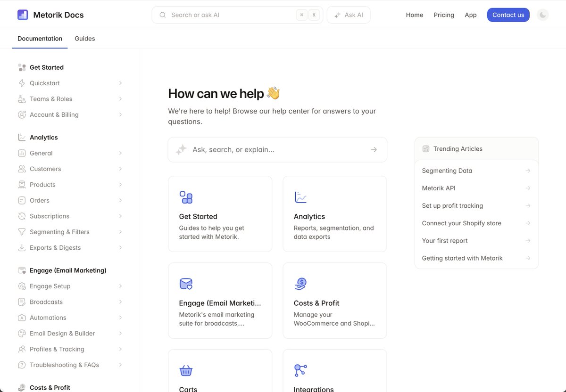566x392 pixels.
Task: Expand the Teams & Roles chevron
Action: 120,99
